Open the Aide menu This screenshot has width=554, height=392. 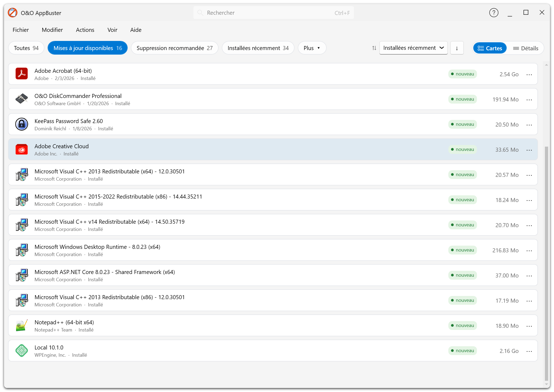[136, 30]
